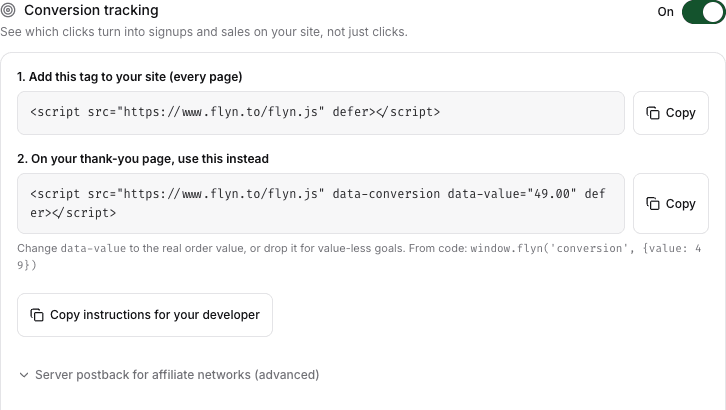
Task: Click the 'Change data-value' help text
Action: [x=359, y=256]
